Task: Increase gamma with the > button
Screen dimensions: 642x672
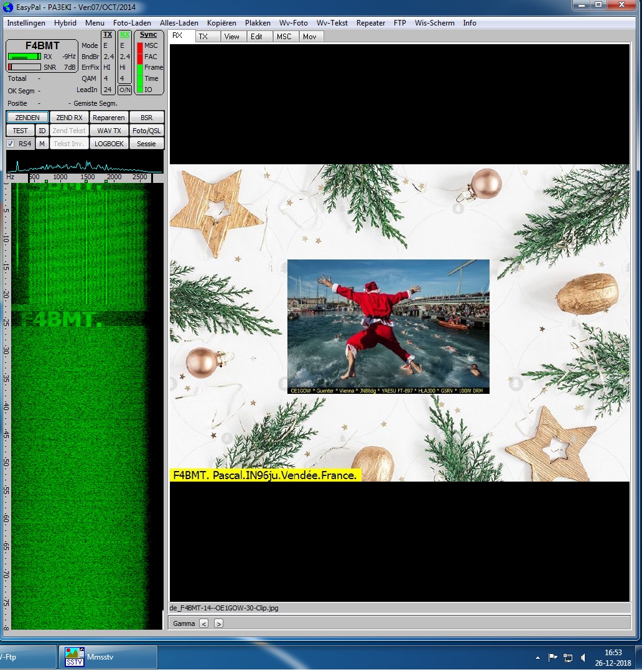Action: (218, 623)
